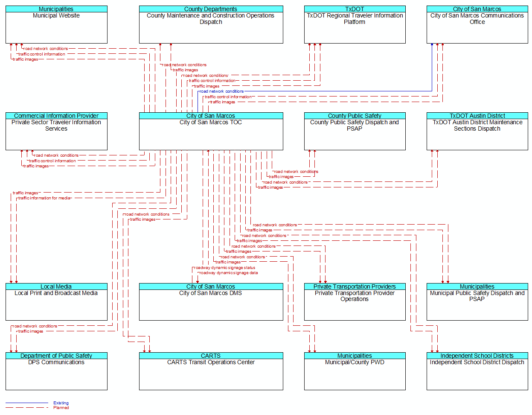
Task: Click the Existing legend label
Action: pyautogui.click(x=61, y=403)
